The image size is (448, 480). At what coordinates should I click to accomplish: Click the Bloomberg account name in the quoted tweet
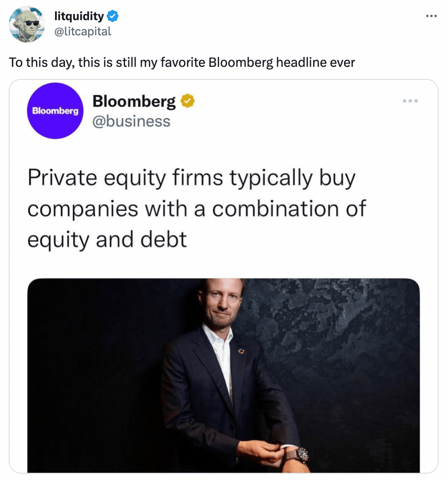tap(134, 101)
